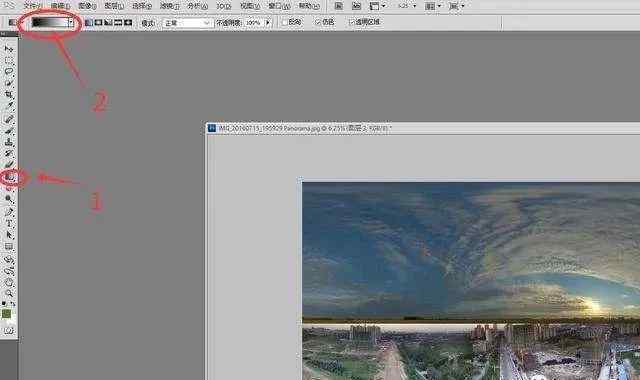Screen dimensions: 640x380
Task: Toggle the 仿色 (Dither) checkbox
Action: click(x=318, y=22)
